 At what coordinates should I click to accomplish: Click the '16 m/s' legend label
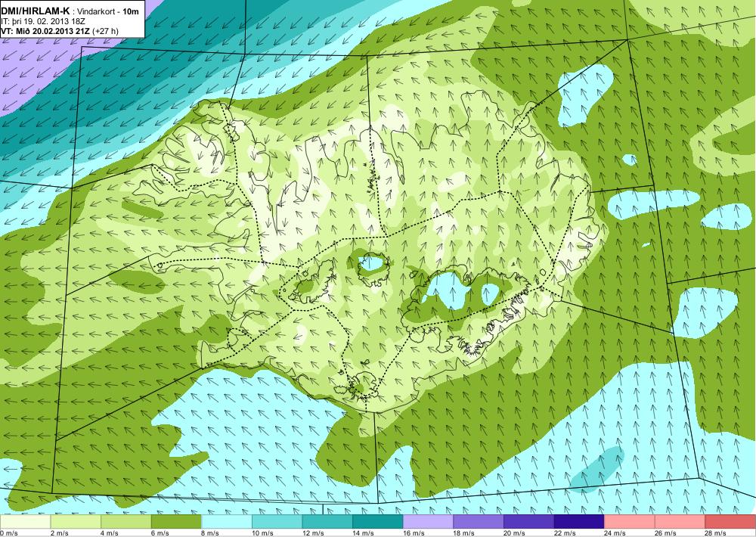coord(414,533)
